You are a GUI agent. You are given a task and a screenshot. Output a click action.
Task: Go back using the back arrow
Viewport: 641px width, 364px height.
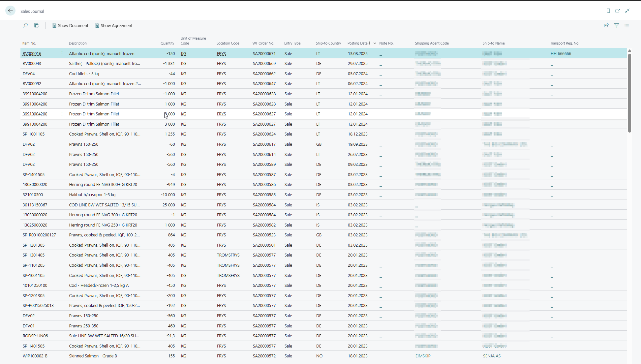coord(10,11)
